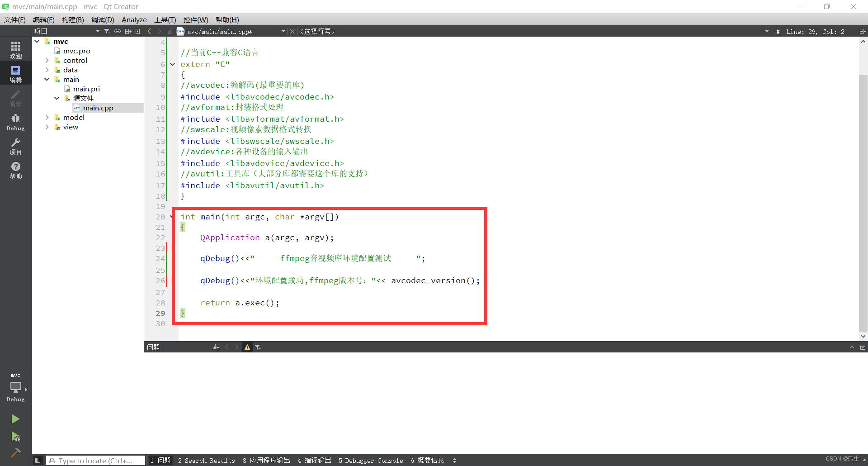Open the mvc Debug kit selector
The height and width of the screenshot is (466, 868).
tap(16, 388)
